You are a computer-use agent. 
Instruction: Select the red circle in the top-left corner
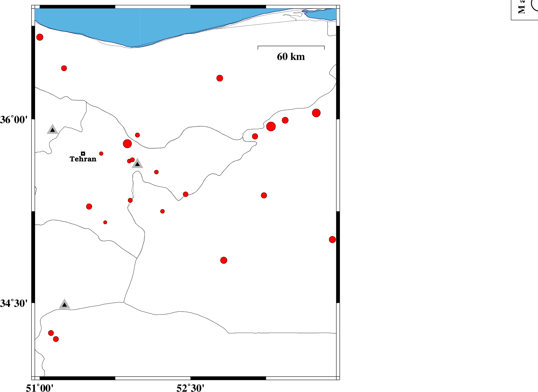tap(40, 37)
